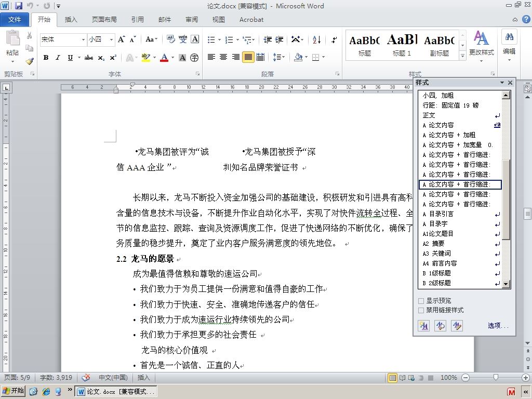Open the styles pane options arrow
This screenshot has height=399, width=532.
(502, 83)
